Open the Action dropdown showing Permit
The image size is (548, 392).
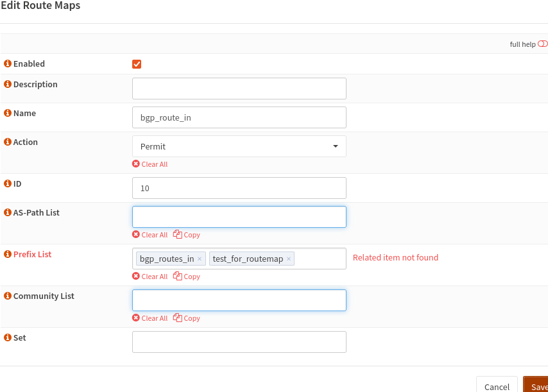point(239,146)
